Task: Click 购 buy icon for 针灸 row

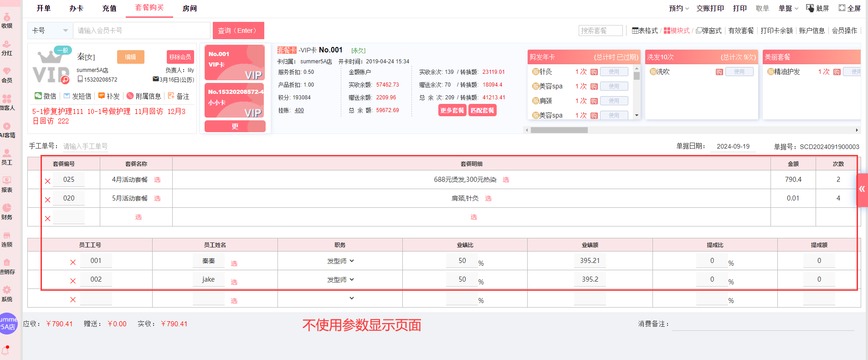Action: coord(594,72)
